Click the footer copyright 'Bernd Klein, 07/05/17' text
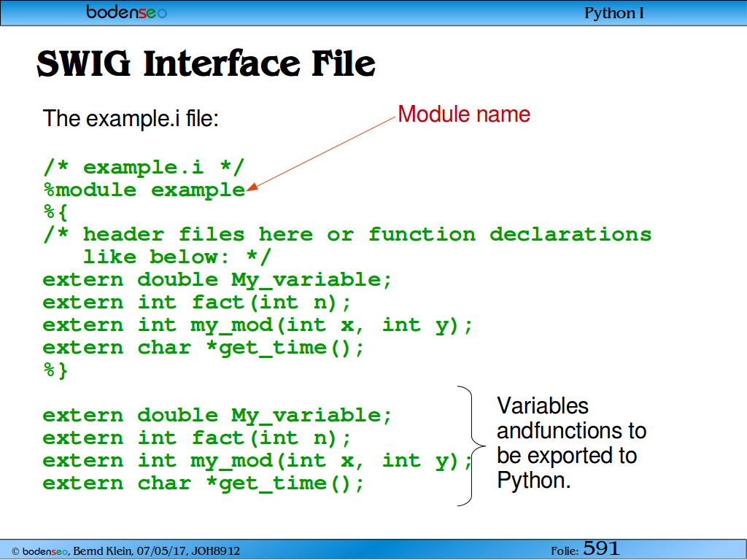Viewport: 747px width, 560px height. click(126, 551)
